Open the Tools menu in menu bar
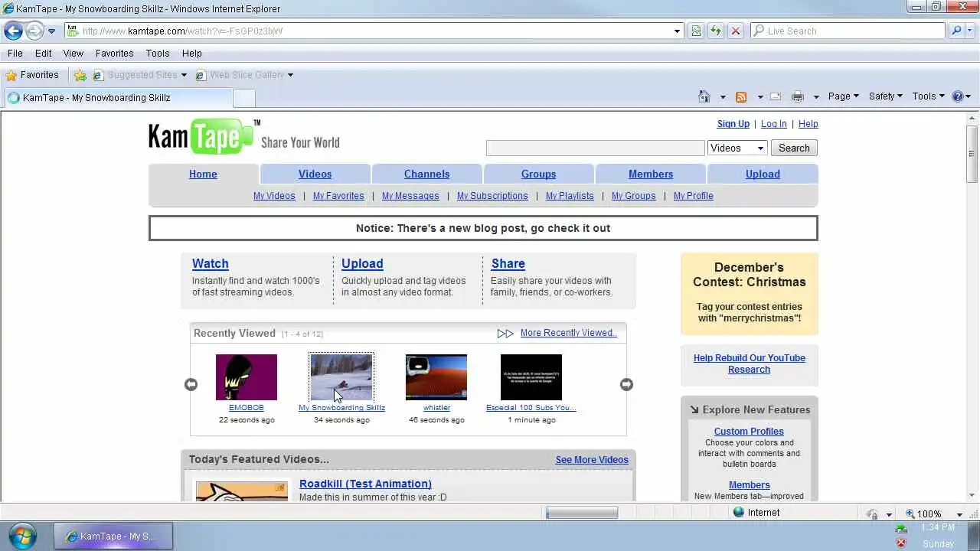Image resolution: width=980 pixels, height=551 pixels. coord(158,54)
